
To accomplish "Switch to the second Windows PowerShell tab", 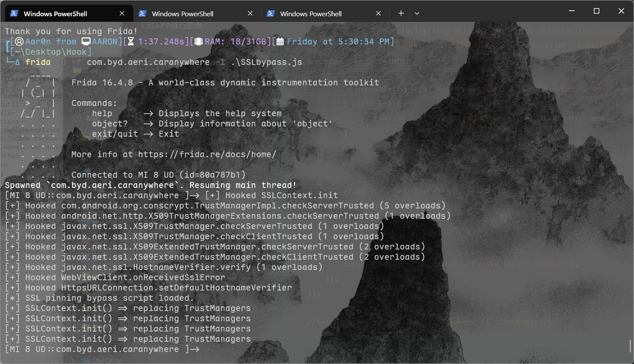I will click(197, 13).
